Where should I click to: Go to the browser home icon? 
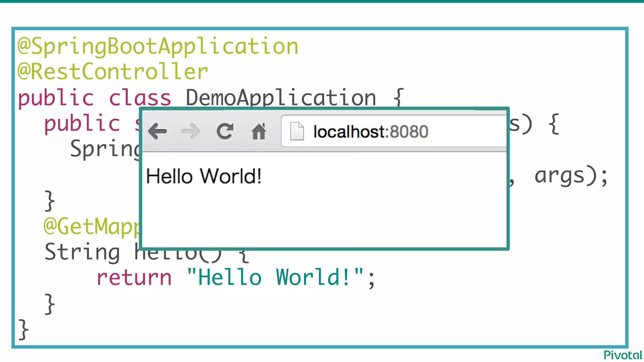point(259,131)
